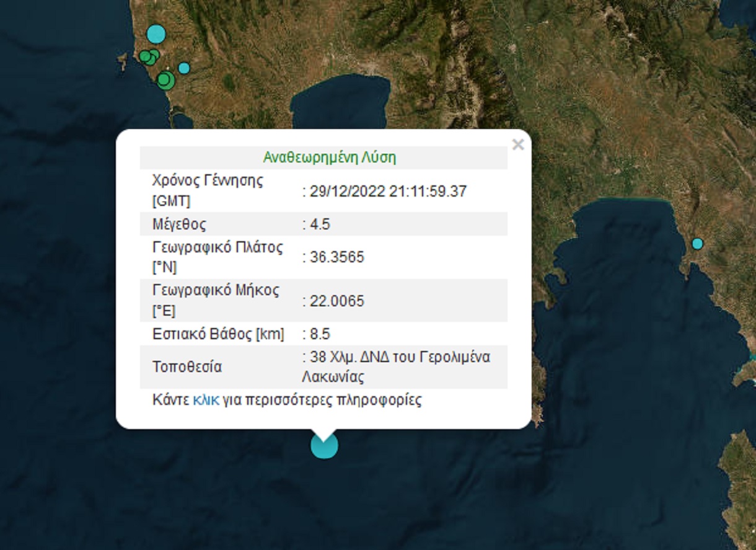756x550 pixels.
Task: Select the cyan earthquake marker on the eastern coast
Action: tap(698, 244)
